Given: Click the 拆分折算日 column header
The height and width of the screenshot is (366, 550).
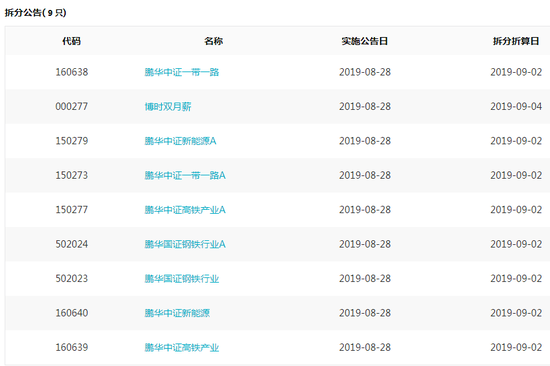Looking at the screenshot, I should click(516, 41).
